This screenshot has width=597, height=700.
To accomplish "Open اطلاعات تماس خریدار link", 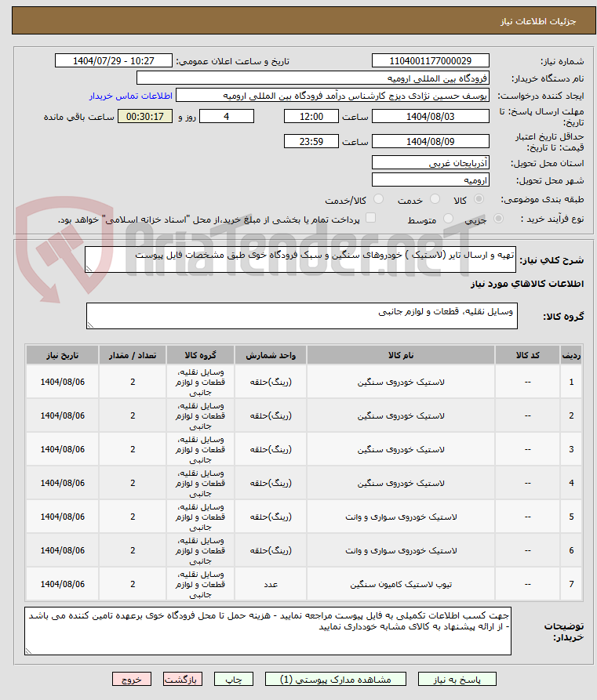I will [130, 96].
